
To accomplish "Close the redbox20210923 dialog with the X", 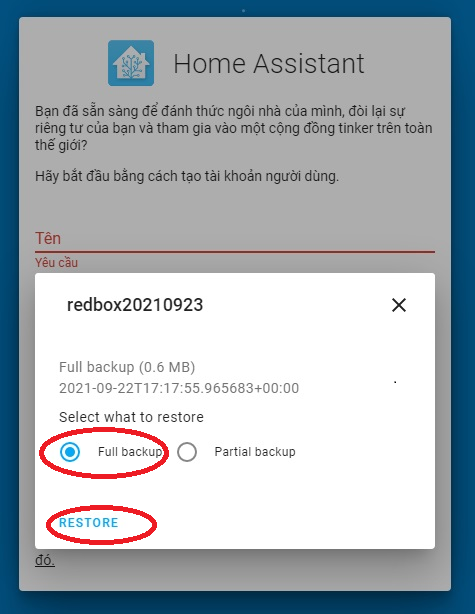I will tap(399, 305).
